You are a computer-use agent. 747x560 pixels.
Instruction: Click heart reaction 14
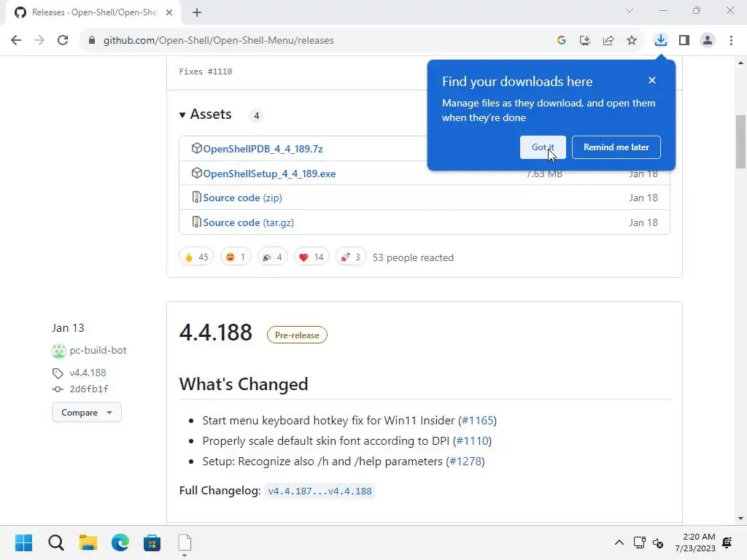(311, 257)
